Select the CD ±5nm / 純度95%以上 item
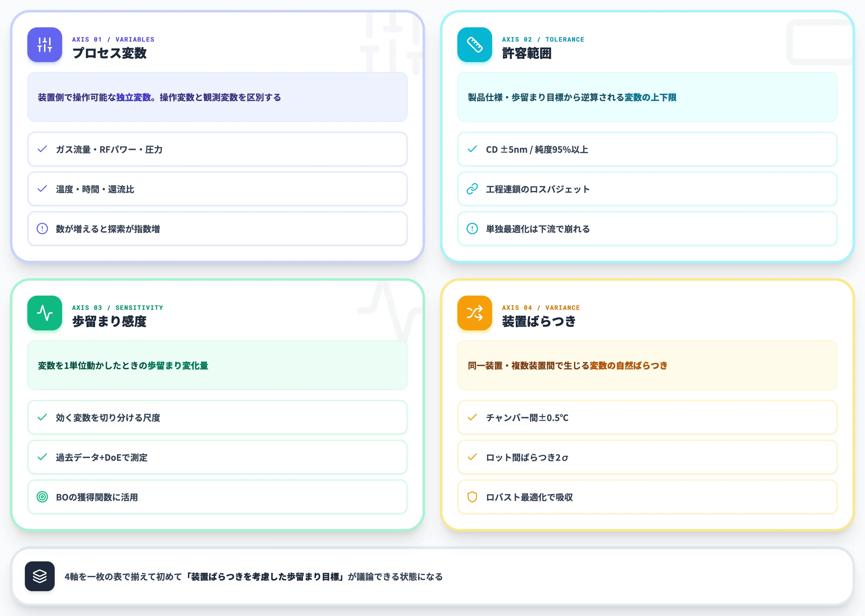 648,149
